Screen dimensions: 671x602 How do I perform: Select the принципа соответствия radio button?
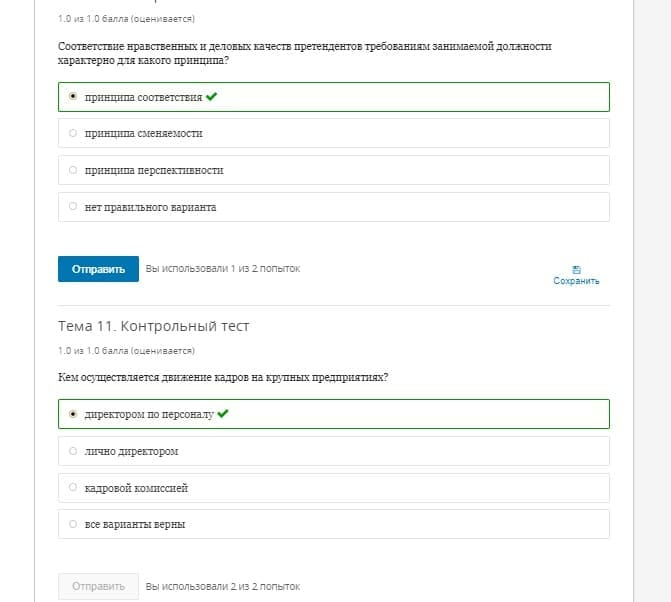pos(73,96)
